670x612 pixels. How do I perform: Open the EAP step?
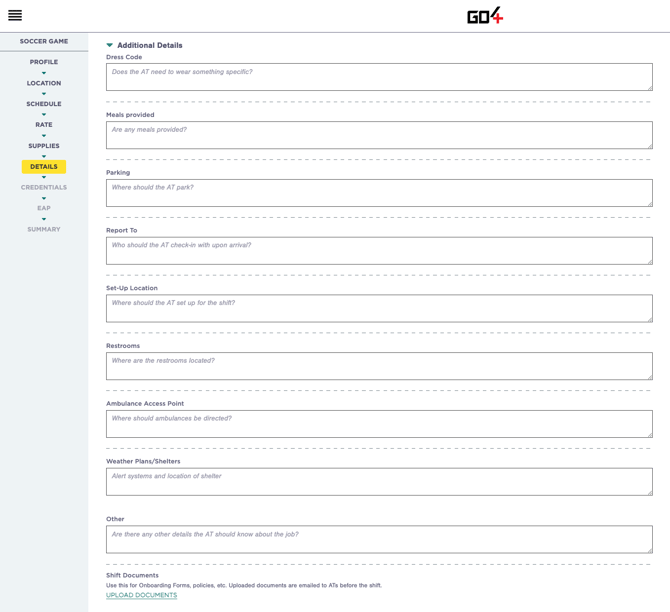click(x=44, y=208)
